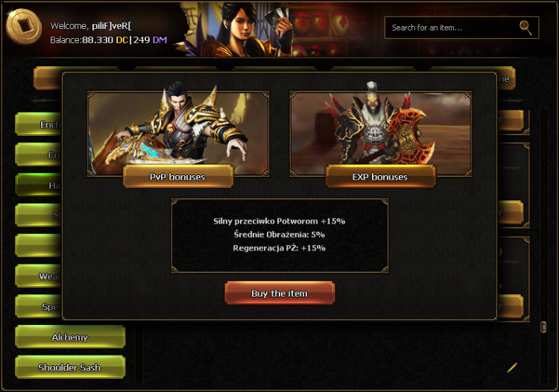Open the partially hidden Enchant category

point(39,124)
